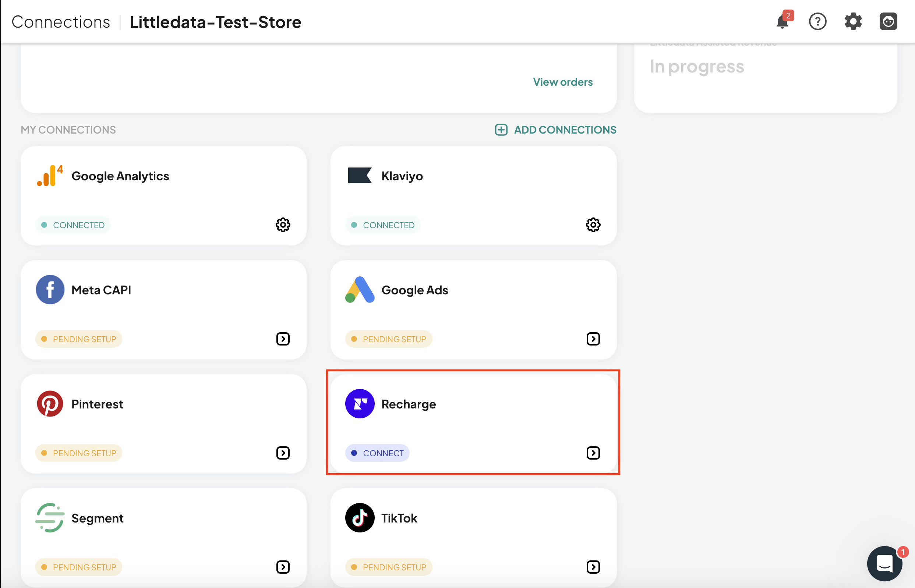Viewport: 915px width, 588px height.
Task: Select the Recharge card title
Action: [409, 404]
